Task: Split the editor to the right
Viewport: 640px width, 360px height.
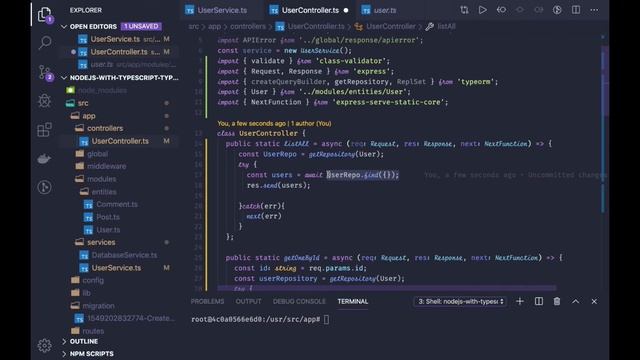Action: 576,10
